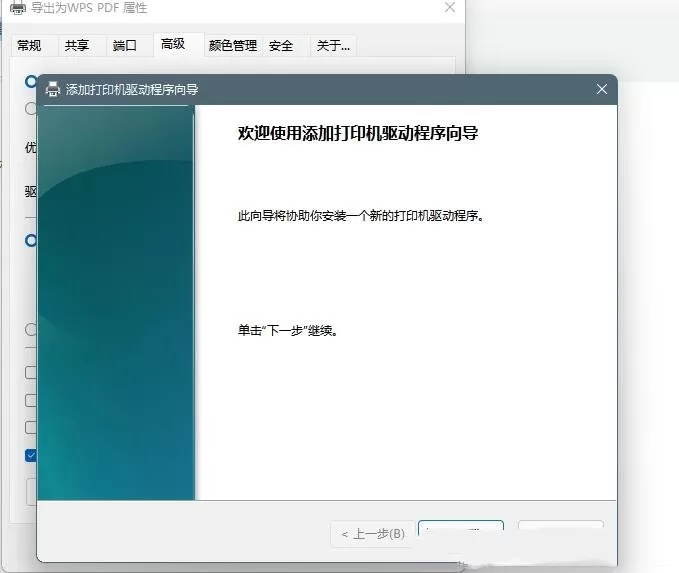Select the blue radio button below the 驱 label

[x=31, y=240]
